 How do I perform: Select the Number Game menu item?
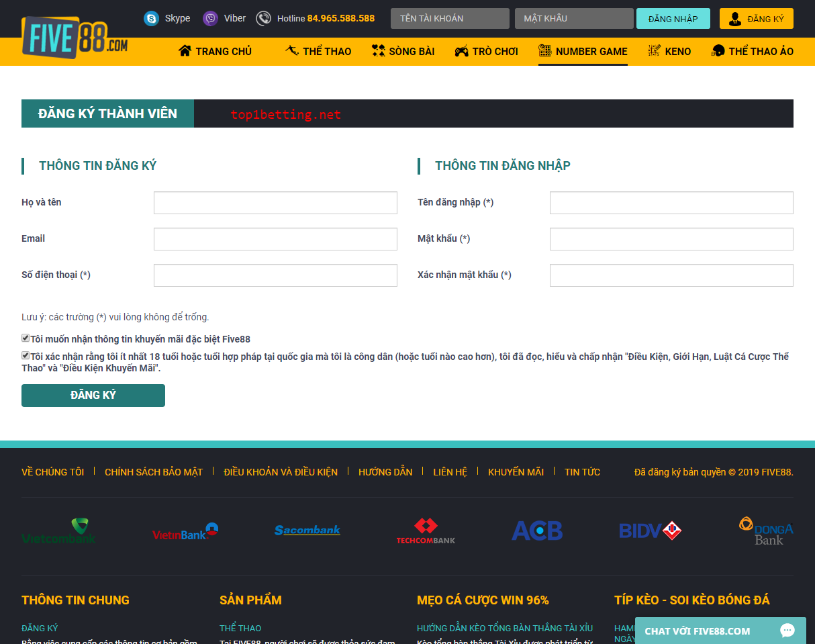pos(583,51)
